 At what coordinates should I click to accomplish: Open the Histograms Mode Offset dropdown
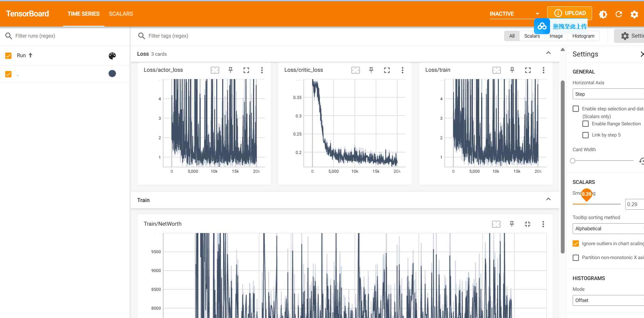pos(608,300)
